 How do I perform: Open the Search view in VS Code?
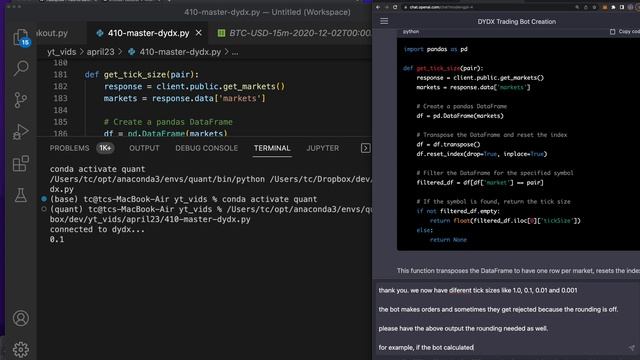(x=21, y=68)
